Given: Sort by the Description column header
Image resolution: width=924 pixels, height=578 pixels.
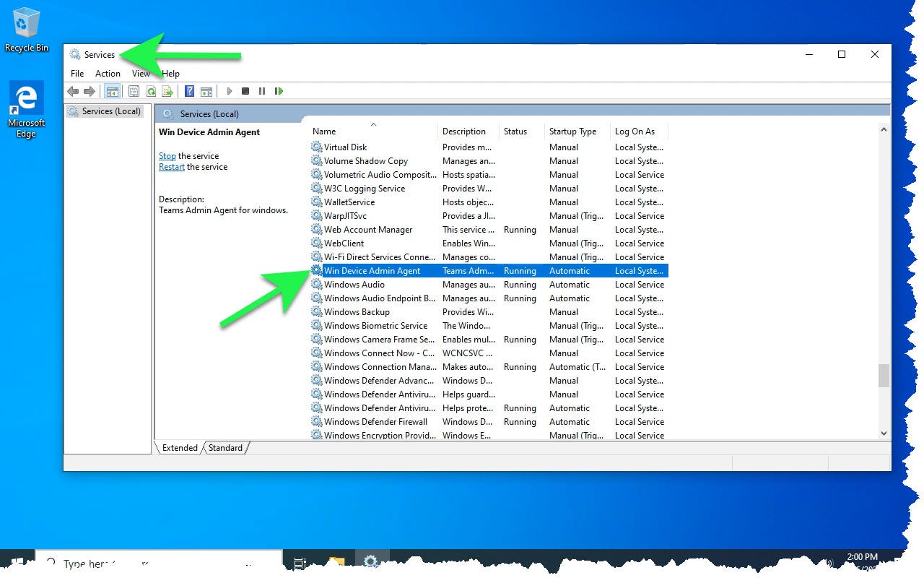Looking at the screenshot, I should 468,131.
